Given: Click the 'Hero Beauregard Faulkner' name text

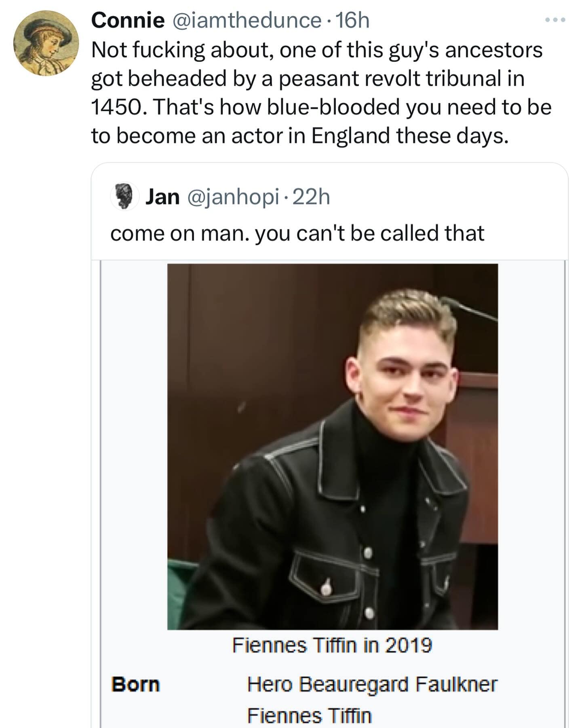Looking at the screenshot, I should click(372, 684).
